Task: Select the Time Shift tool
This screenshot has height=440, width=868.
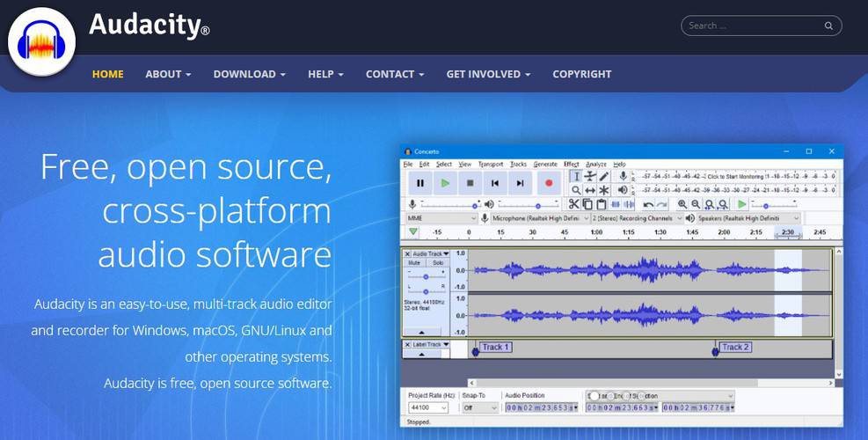Action: point(590,190)
